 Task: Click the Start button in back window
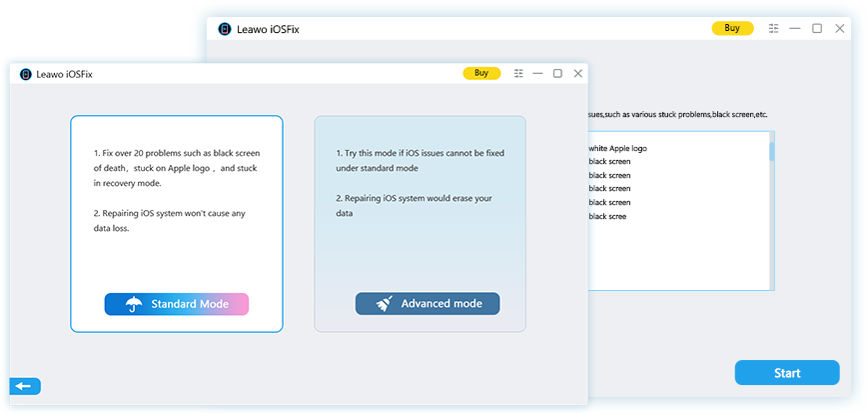[x=787, y=373]
